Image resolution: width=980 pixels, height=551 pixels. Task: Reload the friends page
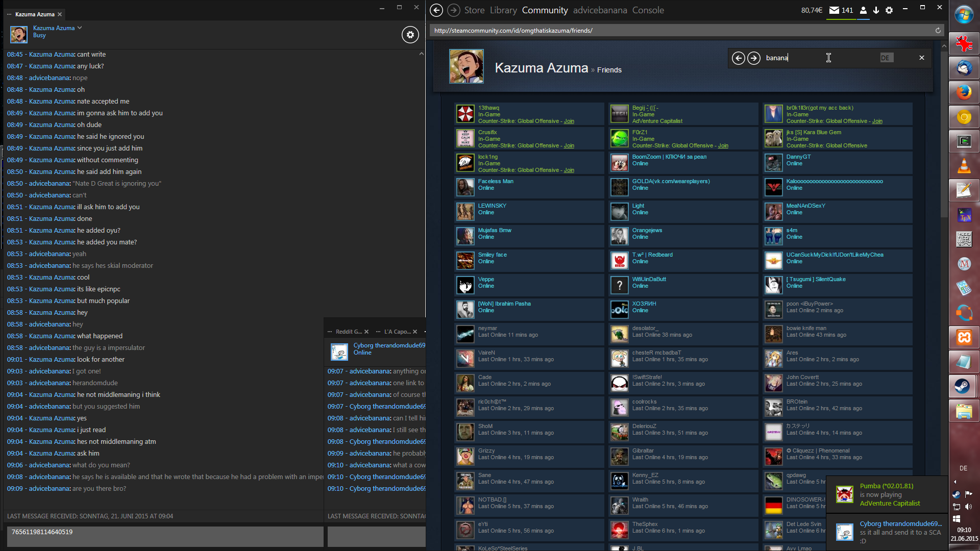click(938, 31)
